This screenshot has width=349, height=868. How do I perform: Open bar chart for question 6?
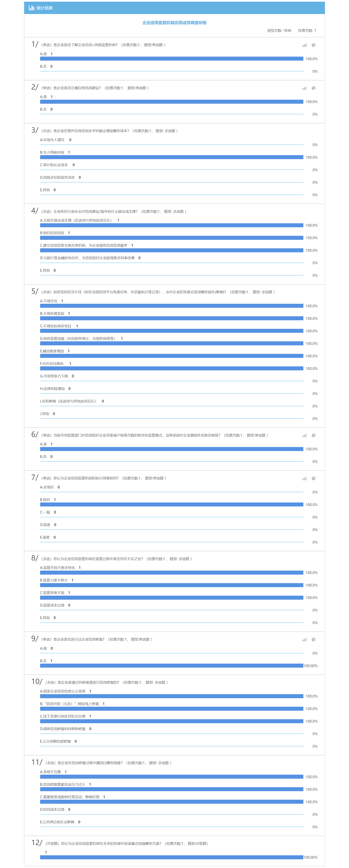304,435
